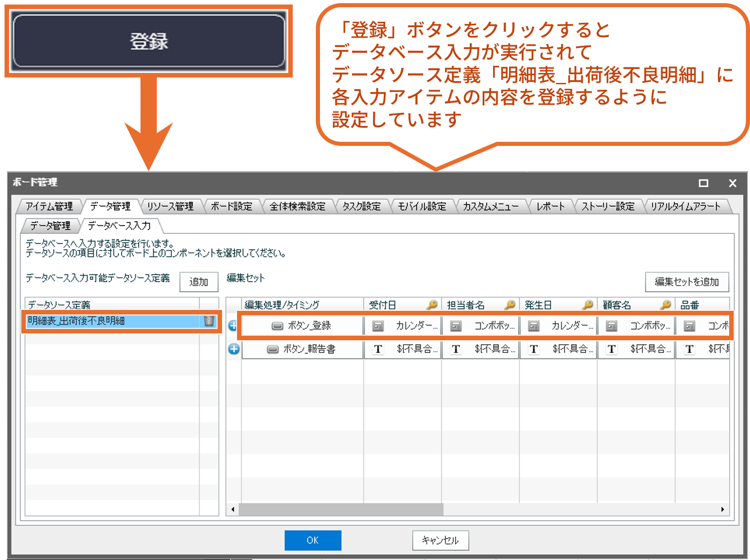Click the key icon in 受付日 header
This screenshot has width=750, height=560.
click(x=432, y=305)
